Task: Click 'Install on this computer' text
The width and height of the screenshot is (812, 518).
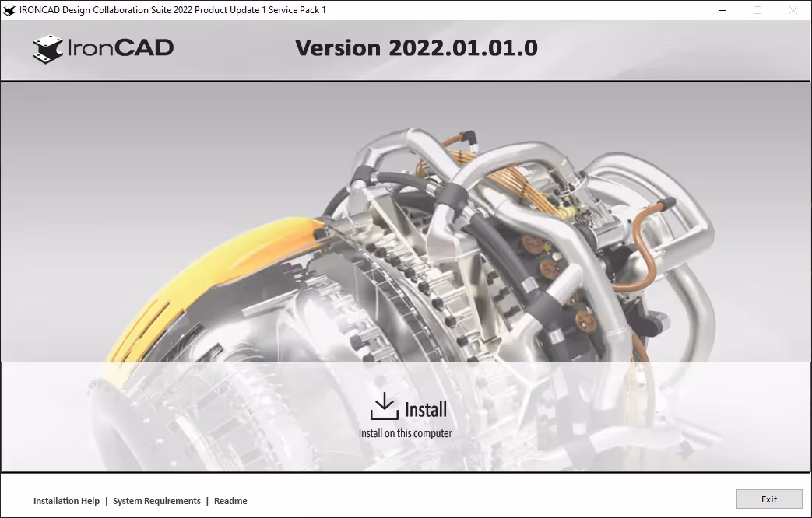Action: pos(406,433)
